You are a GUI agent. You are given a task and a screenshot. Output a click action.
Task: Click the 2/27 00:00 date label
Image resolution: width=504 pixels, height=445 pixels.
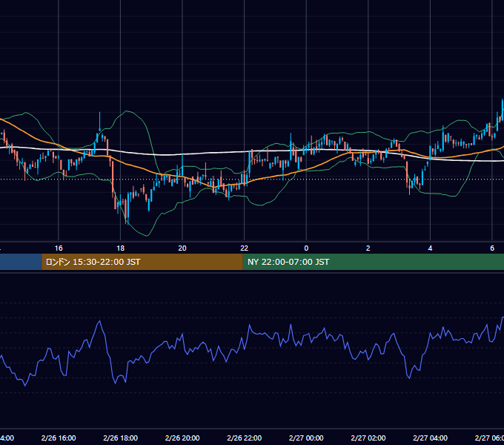click(x=306, y=438)
